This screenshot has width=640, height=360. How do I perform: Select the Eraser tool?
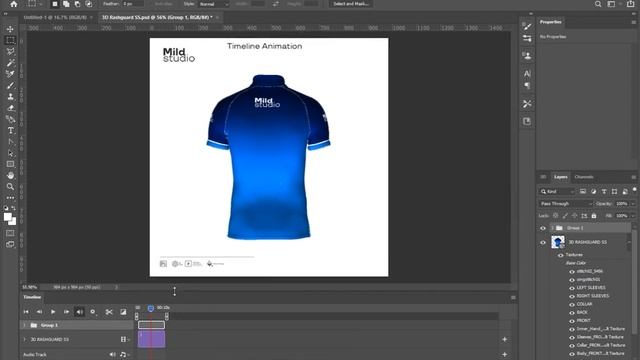coord(10,108)
